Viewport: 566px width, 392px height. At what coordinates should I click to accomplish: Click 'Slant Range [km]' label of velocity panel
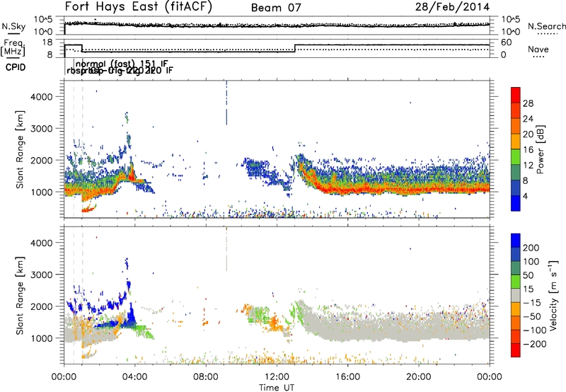pyautogui.click(x=20, y=295)
